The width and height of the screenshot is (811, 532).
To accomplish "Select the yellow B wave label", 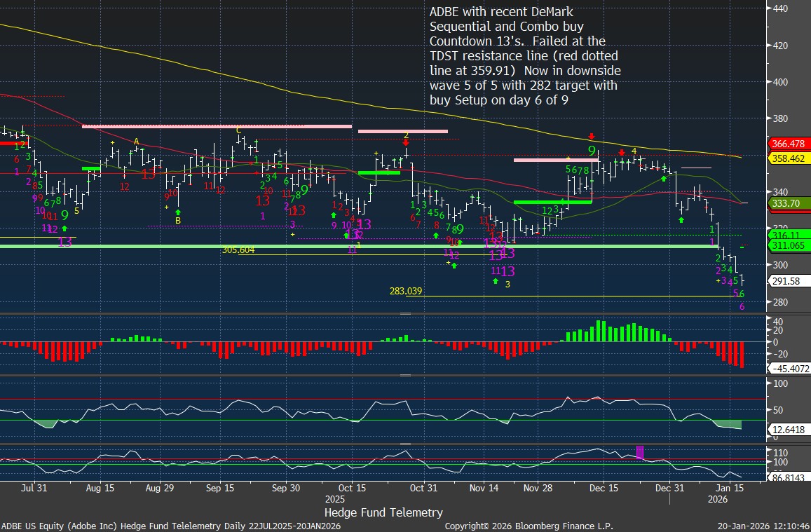I will [178, 221].
